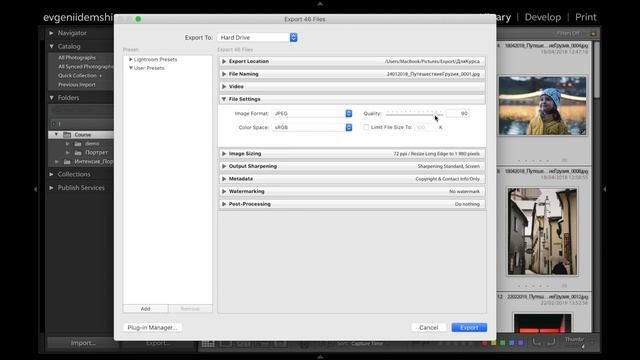Expand the Metadata section
Viewport: 640px width, 360px height.
pyautogui.click(x=224, y=179)
